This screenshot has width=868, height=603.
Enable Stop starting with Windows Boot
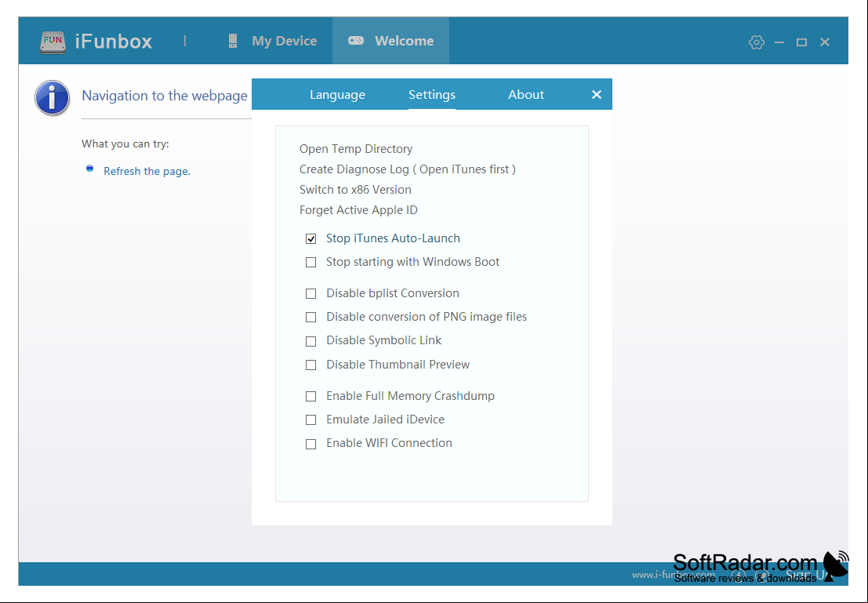(x=311, y=262)
